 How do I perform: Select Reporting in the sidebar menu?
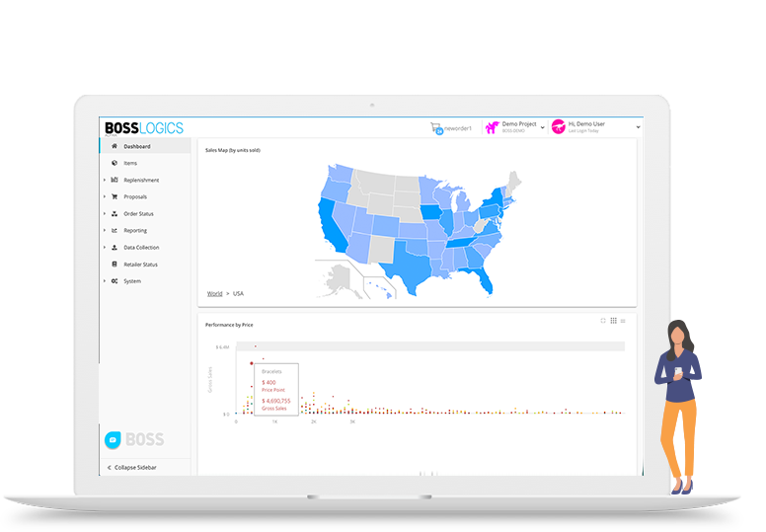pyautogui.click(x=135, y=231)
